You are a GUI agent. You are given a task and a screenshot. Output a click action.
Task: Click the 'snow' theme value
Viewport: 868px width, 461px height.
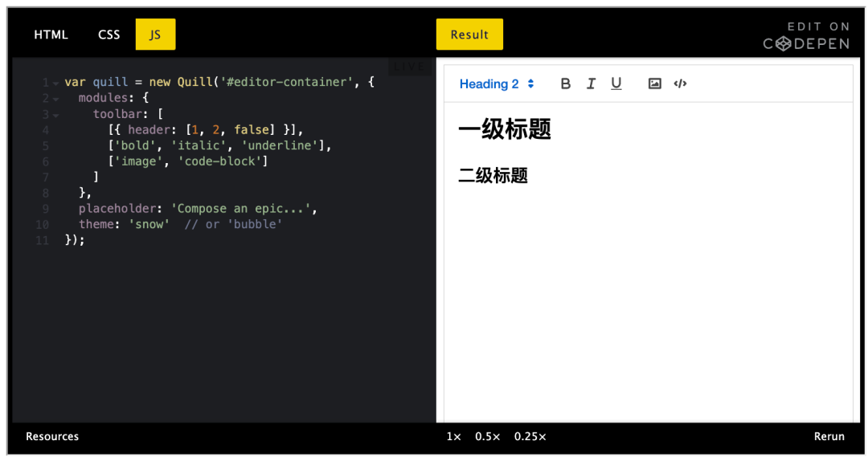pyautogui.click(x=149, y=224)
